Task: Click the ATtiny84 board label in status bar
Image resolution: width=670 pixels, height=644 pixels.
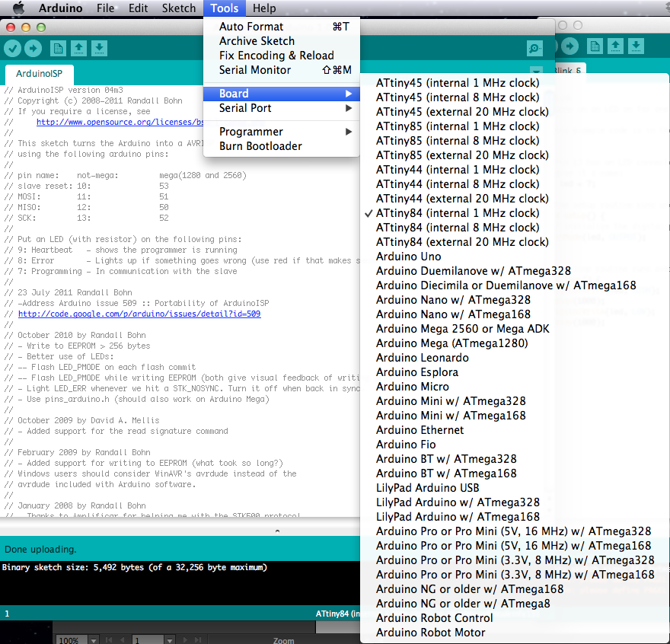Action: 337,614
